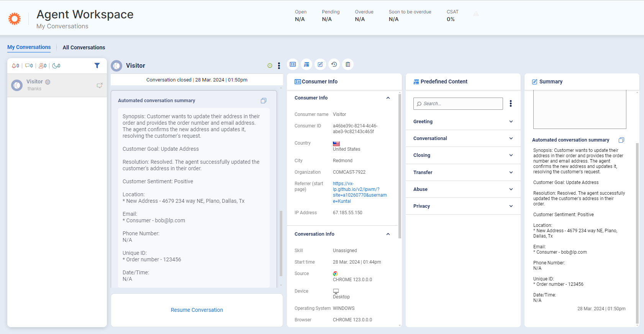Collapse the Consumer Info section
644x334 pixels.
(x=388, y=98)
